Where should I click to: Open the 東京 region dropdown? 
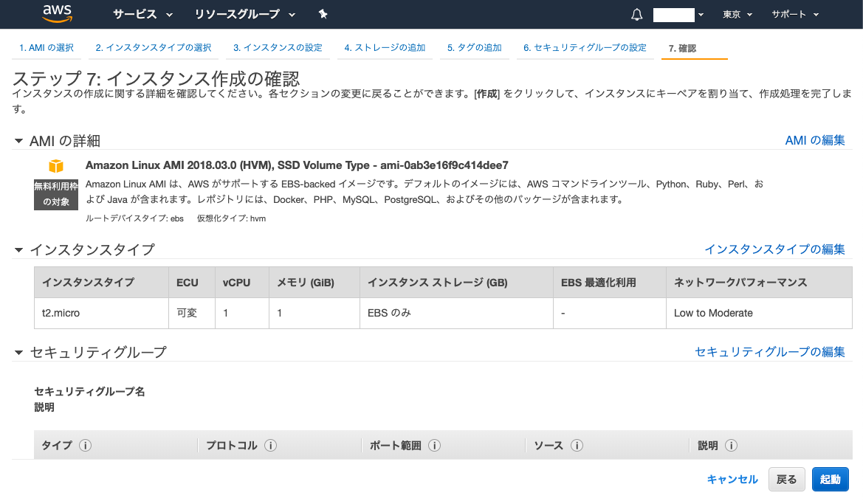tap(736, 14)
